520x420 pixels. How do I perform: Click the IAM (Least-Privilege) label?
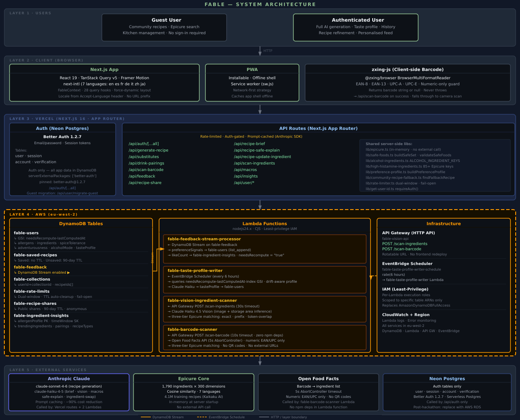tap(405, 289)
